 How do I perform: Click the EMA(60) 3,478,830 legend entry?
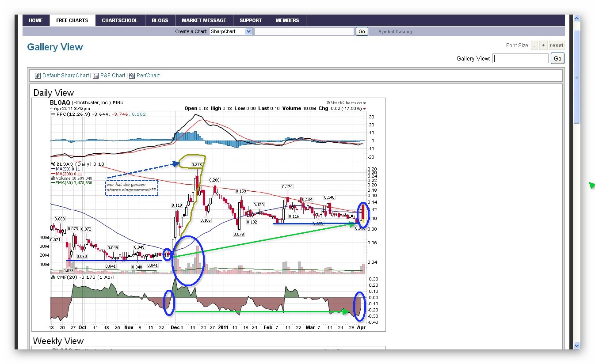click(x=72, y=182)
